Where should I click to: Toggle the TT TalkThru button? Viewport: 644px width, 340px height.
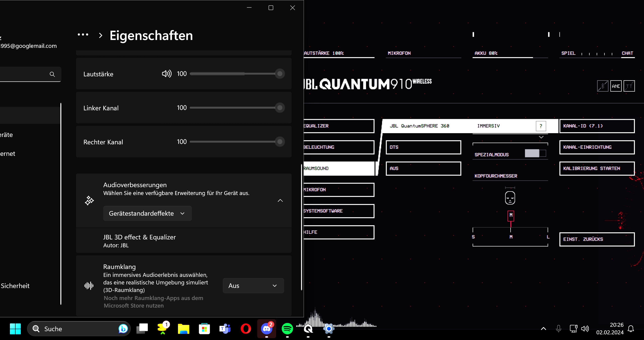pyautogui.click(x=629, y=86)
